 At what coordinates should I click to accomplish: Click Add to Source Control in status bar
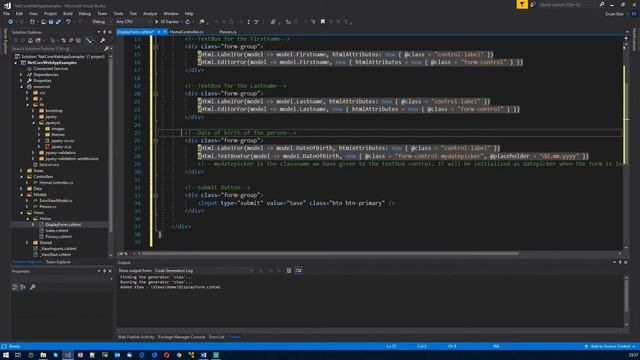point(610,347)
